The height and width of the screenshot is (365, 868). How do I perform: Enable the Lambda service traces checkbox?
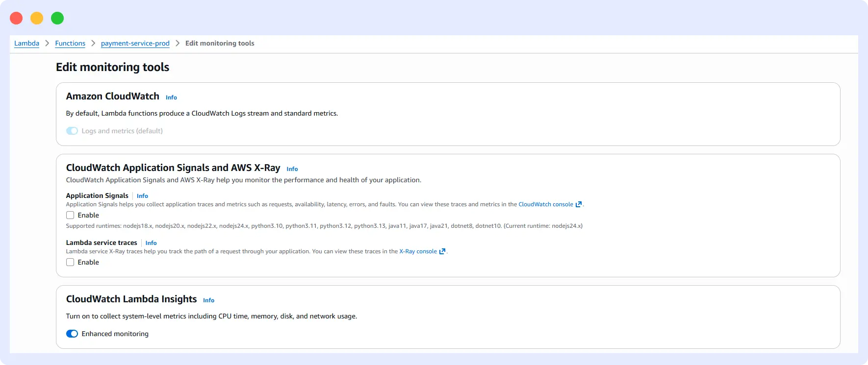pyautogui.click(x=70, y=262)
